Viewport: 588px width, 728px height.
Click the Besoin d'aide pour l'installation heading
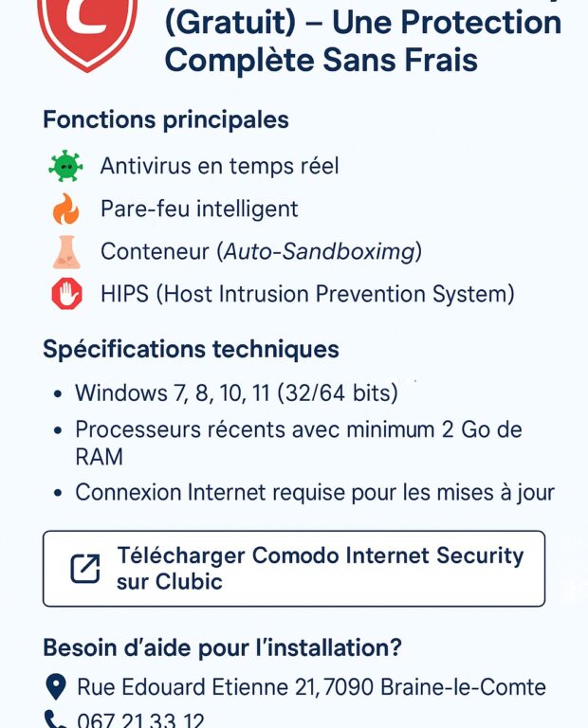click(222, 647)
